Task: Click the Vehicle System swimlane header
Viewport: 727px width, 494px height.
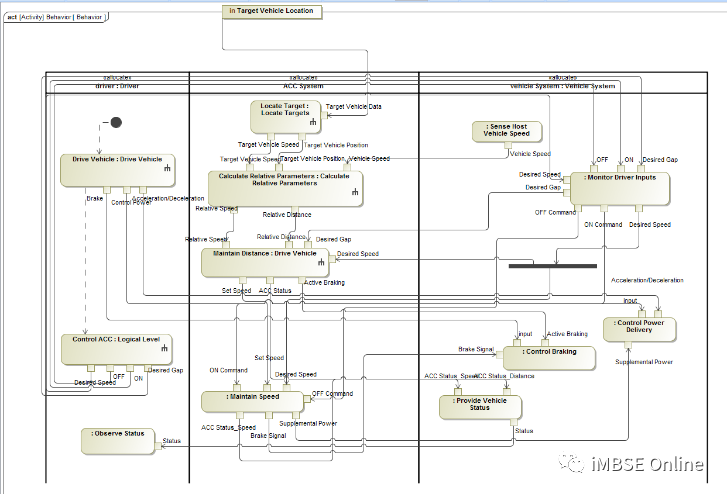Action: pyautogui.click(x=562, y=86)
